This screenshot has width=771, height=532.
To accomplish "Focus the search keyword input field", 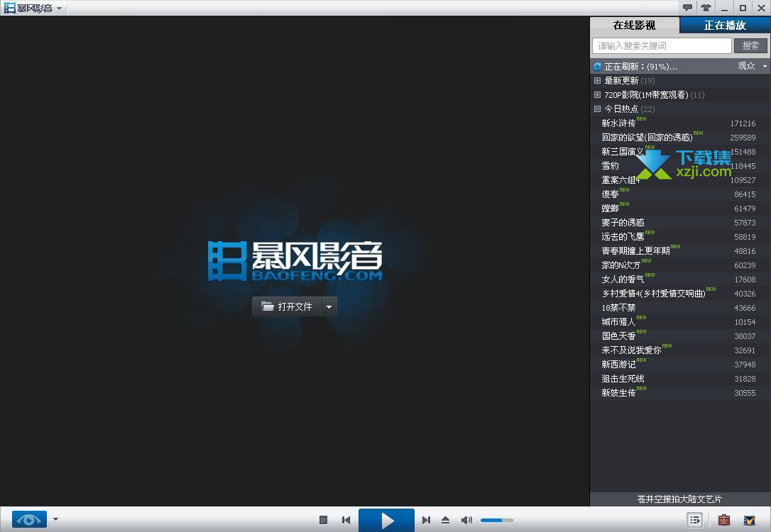I will (662, 45).
